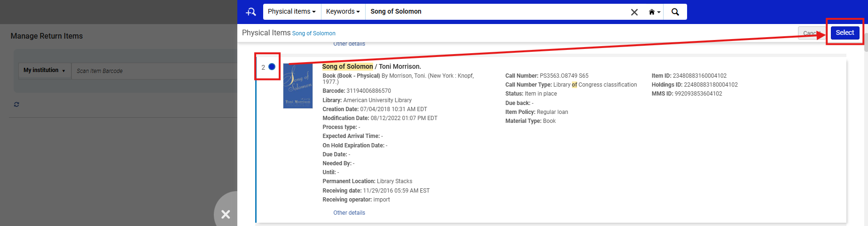Click the Scan Item Barcode field
The image size is (868, 226).
(155, 71)
